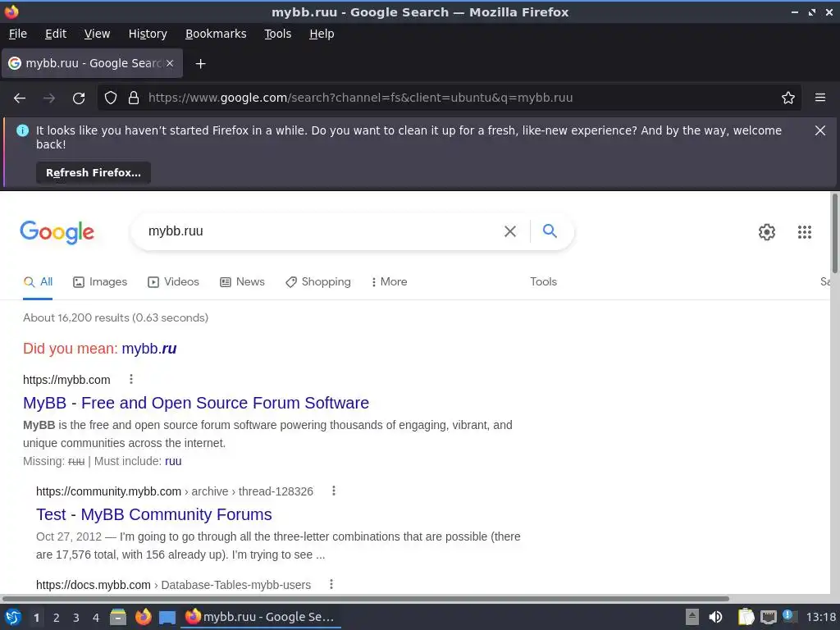Viewport: 840px width, 630px height.
Task: Click the https://mybb.com result URL text
Action: tap(66, 380)
